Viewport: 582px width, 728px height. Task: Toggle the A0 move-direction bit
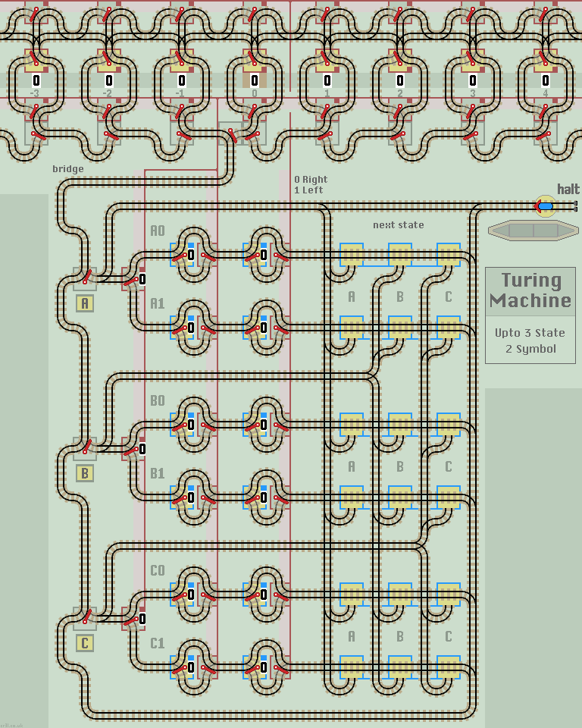(264, 255)
